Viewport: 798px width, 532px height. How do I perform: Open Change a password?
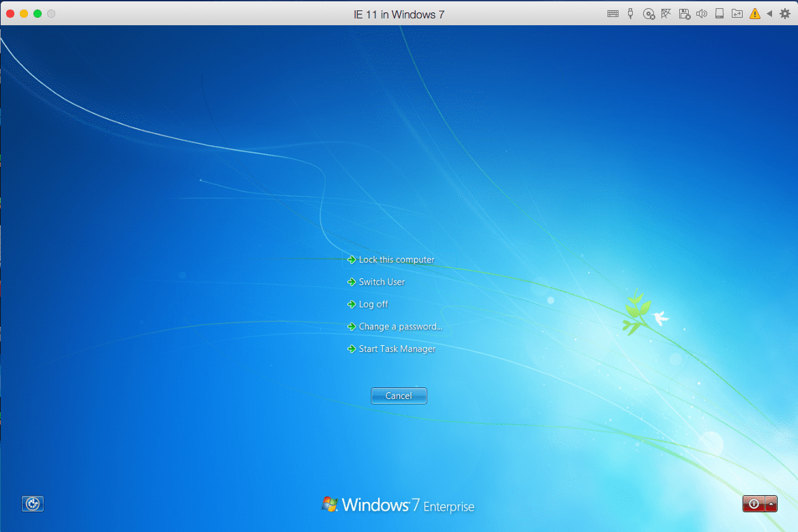[x=399, y=326]
